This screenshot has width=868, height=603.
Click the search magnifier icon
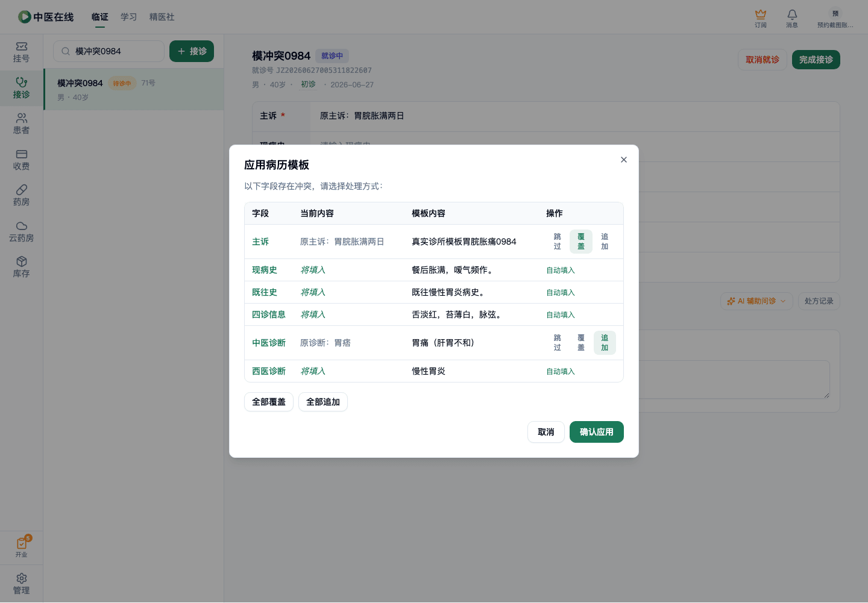tap(66, 51)
